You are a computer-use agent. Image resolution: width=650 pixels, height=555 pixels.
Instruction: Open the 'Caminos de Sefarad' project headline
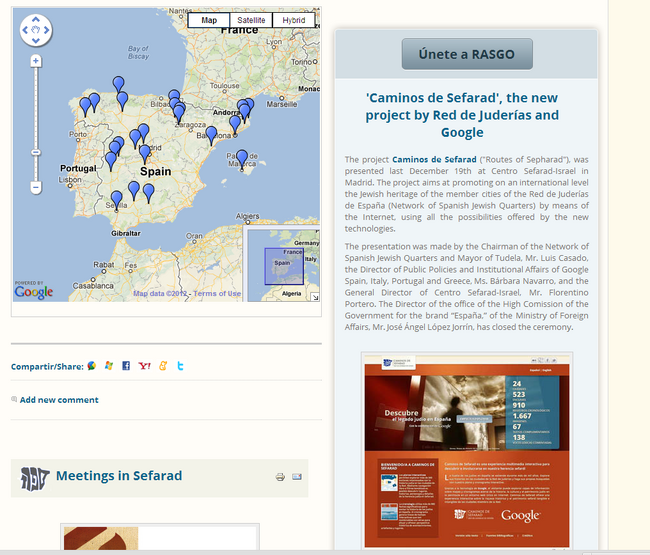(462, 115)
